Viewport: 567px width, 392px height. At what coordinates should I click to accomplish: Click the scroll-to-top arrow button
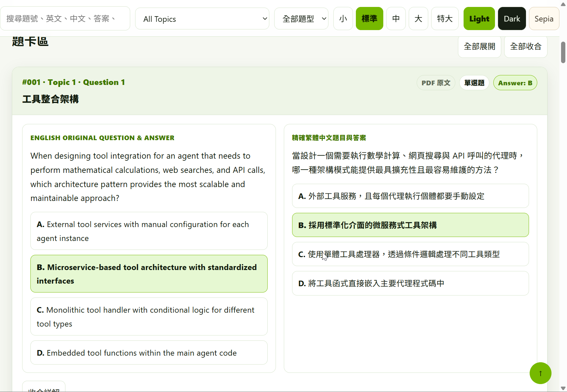click(x=540, y=373)
